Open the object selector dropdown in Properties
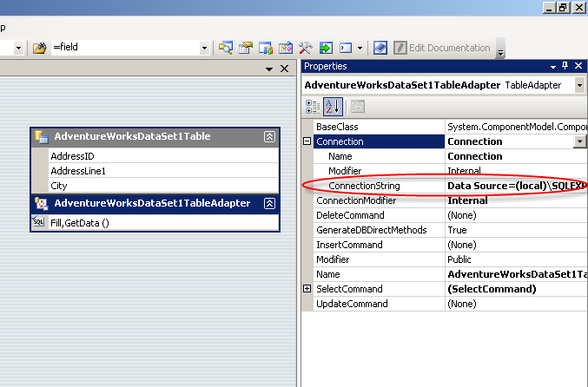Viewport: 588px width, 387px height. (579, 85)
